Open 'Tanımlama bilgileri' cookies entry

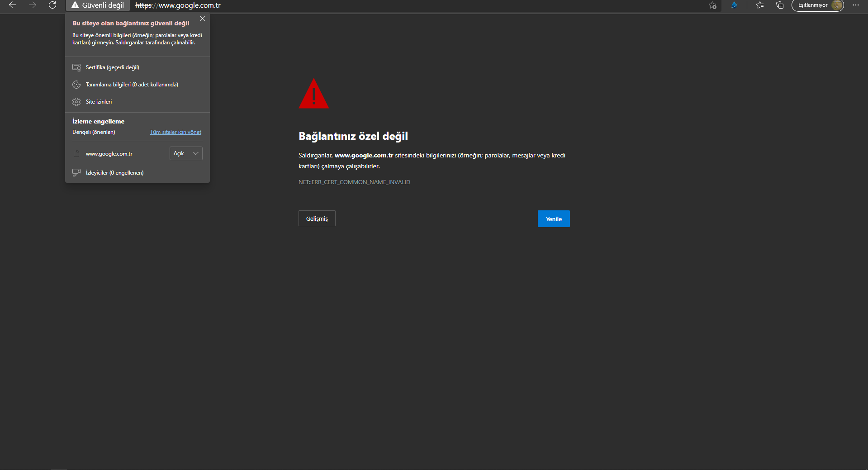click(x=138, y=85)
